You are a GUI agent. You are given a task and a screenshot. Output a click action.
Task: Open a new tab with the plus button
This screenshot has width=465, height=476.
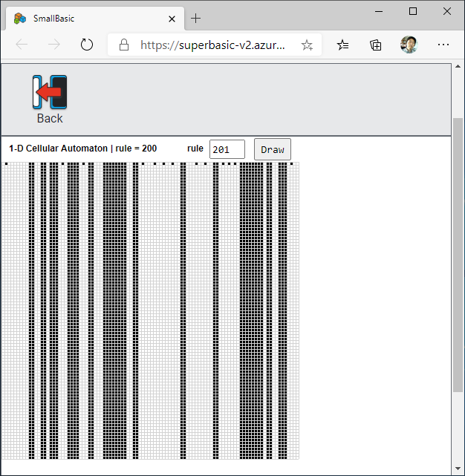(x=195, y=19)
